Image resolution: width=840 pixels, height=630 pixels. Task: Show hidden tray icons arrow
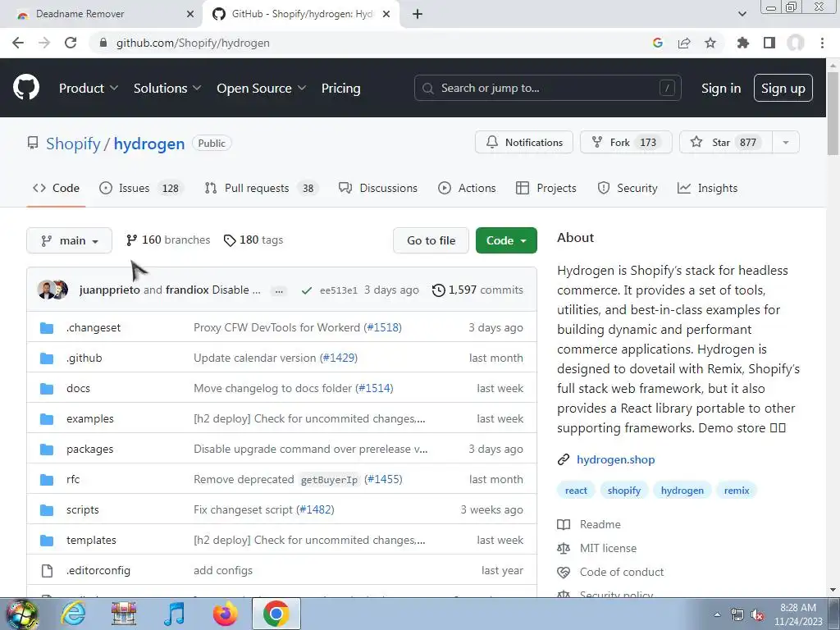click(x=717, y=614)
